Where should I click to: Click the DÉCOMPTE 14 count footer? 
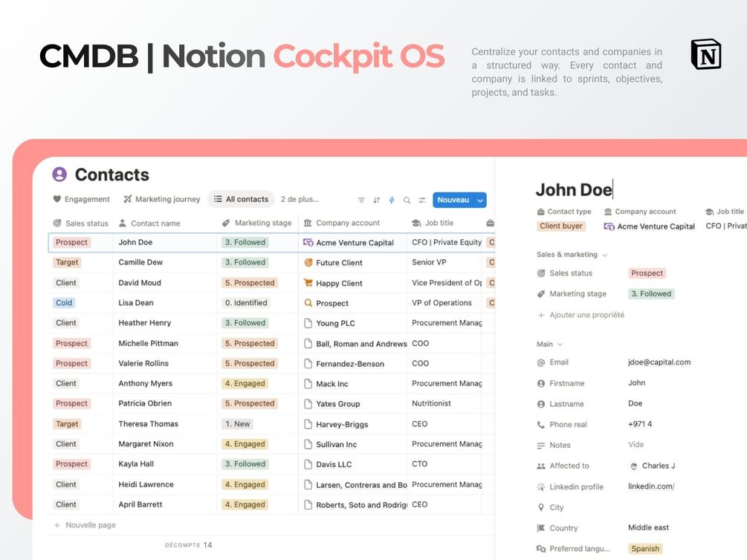(x=188, y=545)
